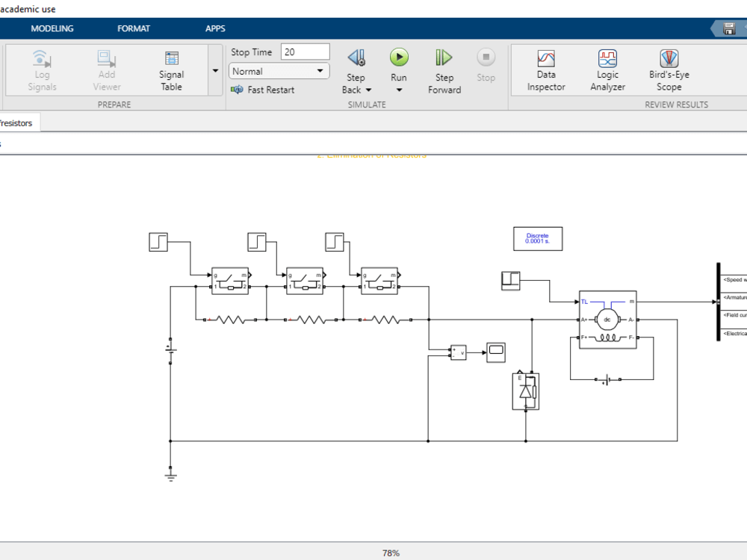The width and height of the screenshot is (747, 560).
Task: Open the Bird's-Eye Scope
Action: click(x=669, y=71)
